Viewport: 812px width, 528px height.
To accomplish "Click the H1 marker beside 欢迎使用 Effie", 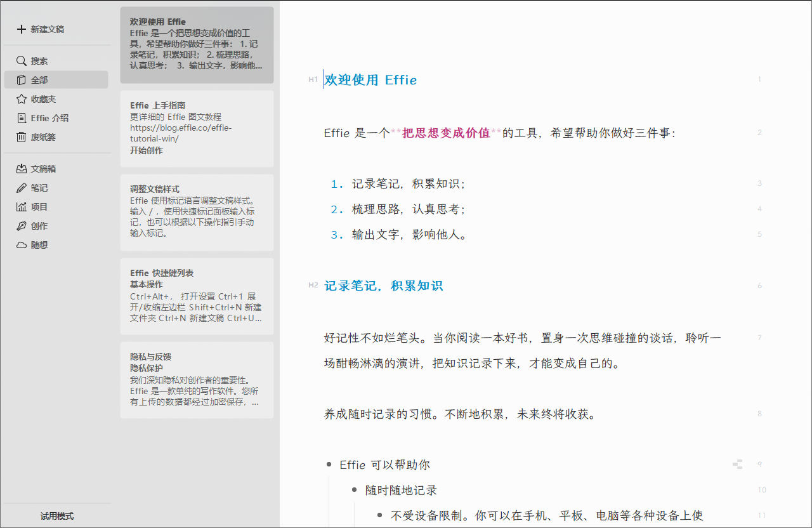I will coord(313,80).
